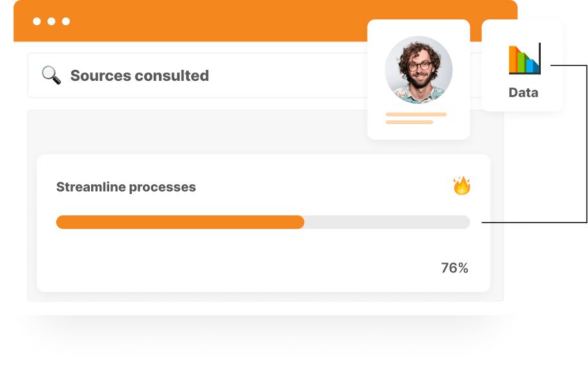
Task: Click the third white window dot
Action: pos(66,21)
